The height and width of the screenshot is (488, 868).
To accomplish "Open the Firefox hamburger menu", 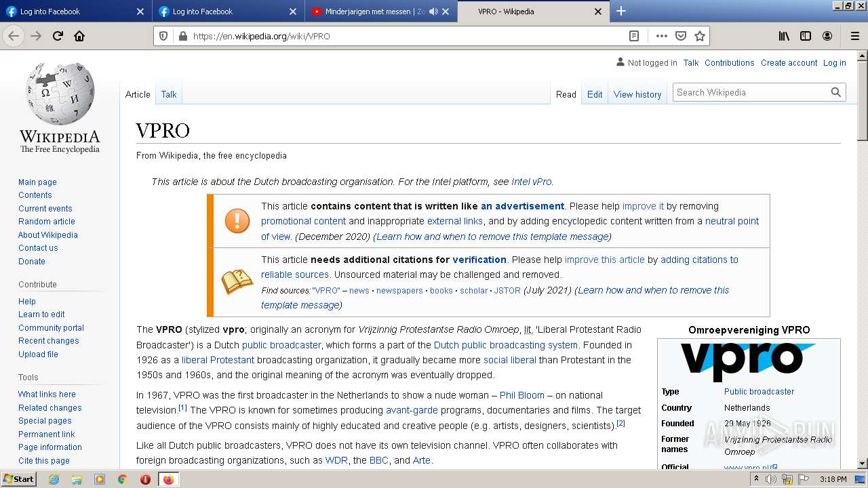I will tap(854, 36).
